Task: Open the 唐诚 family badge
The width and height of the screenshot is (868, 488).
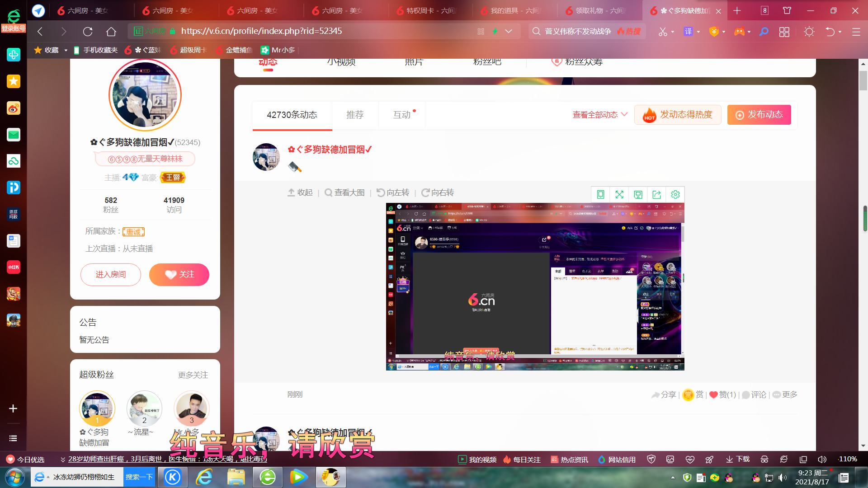Action: click(133, 232)
